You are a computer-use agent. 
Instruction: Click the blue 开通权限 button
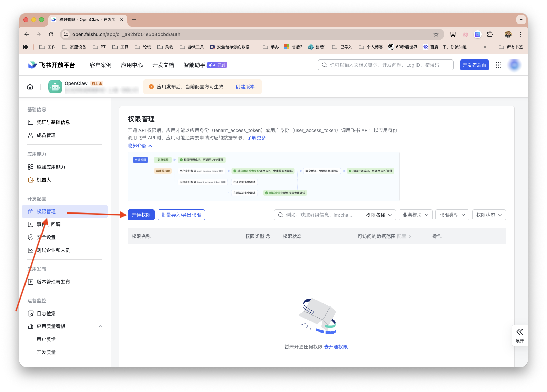coord(141,215)
